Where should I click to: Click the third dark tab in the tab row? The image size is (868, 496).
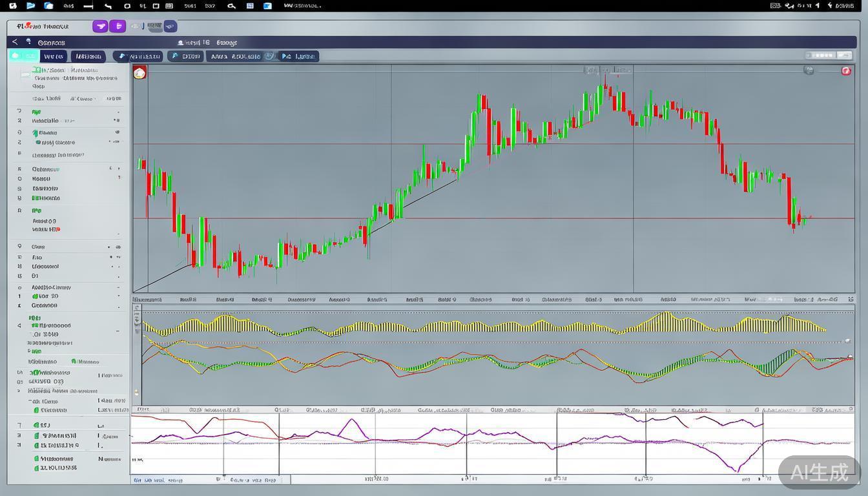point(88,56)
